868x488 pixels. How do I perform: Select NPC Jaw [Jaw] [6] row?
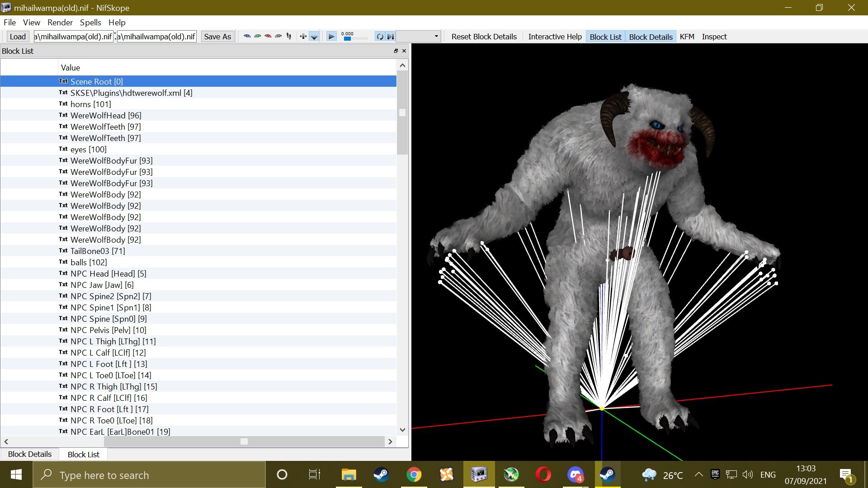click(x=198, y=285)
